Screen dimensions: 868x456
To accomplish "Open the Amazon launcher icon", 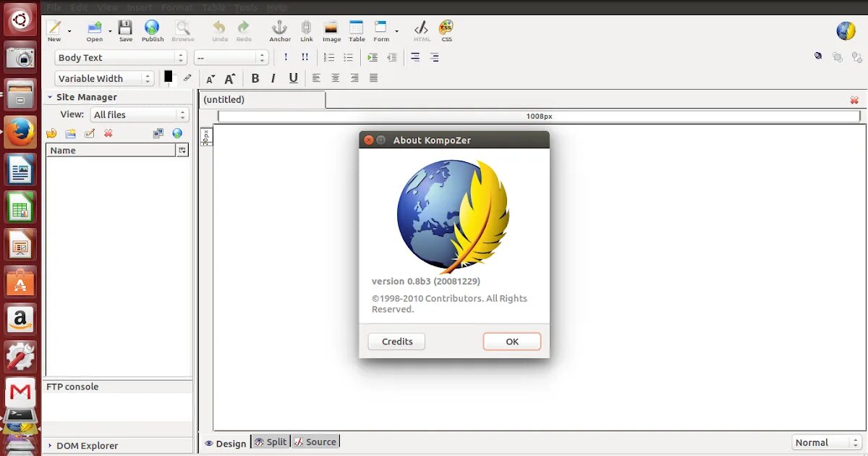I will (20, 319).
